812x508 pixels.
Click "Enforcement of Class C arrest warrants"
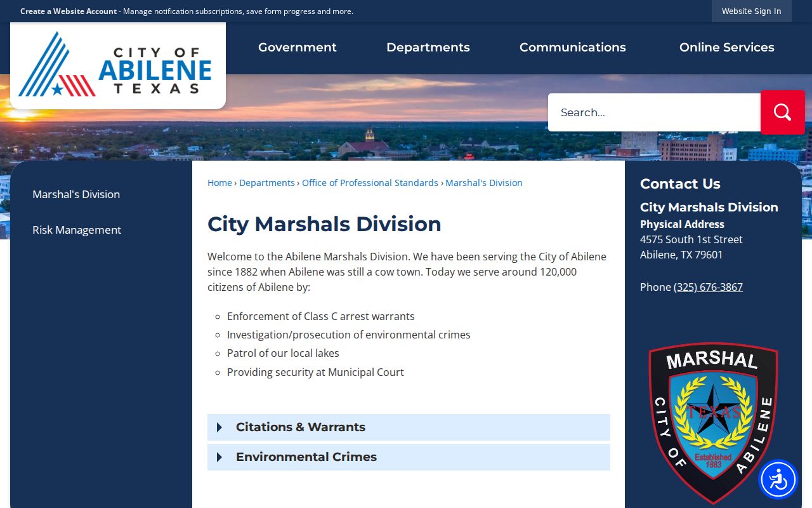(x=321, y=316)
